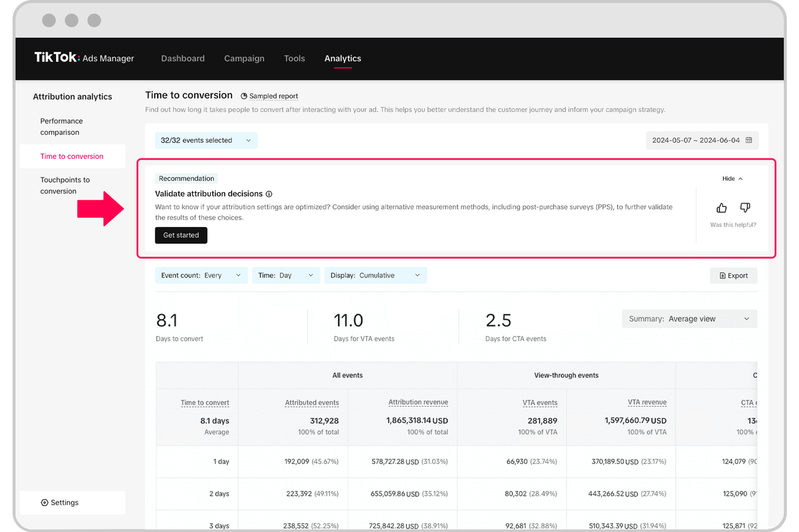Click the 11.0 Days for VTA events metric
The width and height of the screenshot is (799, 532).
(x=364, y=326)
